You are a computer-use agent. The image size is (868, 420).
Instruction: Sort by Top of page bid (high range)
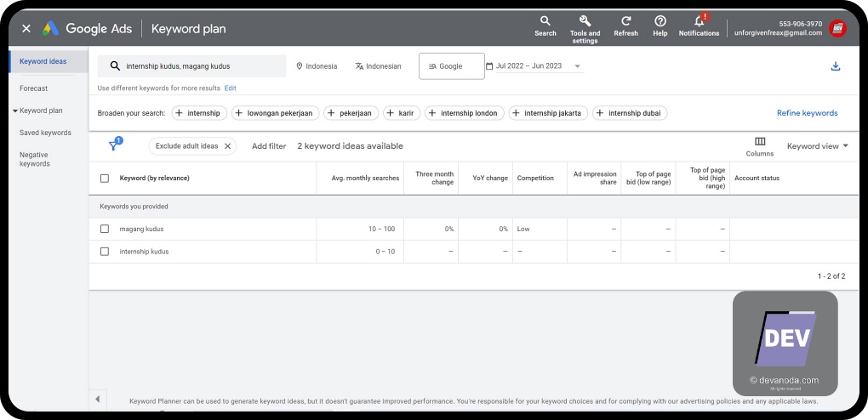pyautogui.click(x=707, y=179)
